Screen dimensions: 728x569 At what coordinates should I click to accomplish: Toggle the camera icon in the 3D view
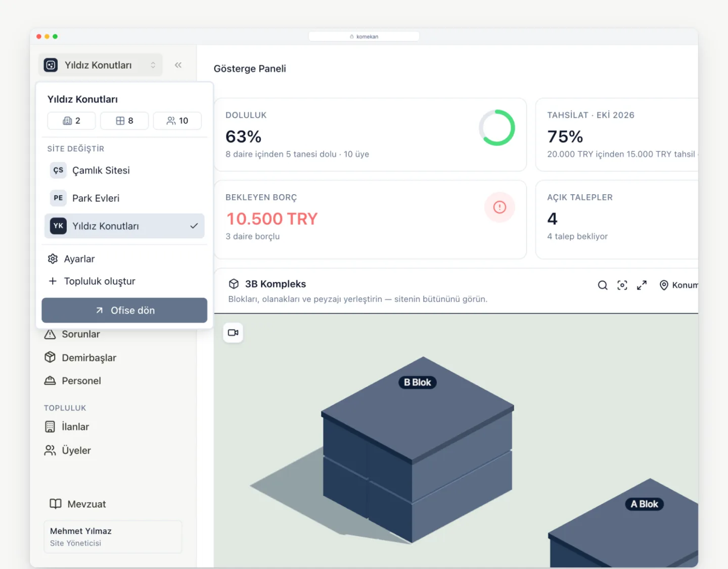point(233,333)
